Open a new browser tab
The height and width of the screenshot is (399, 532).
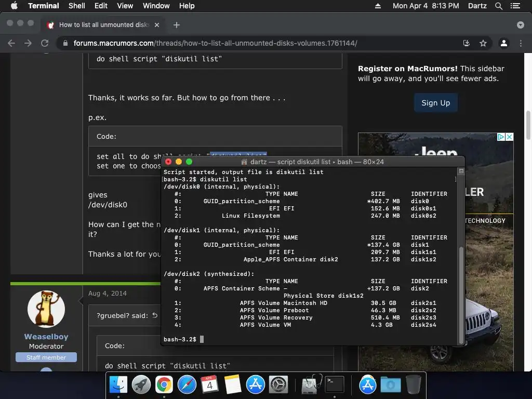coord(177,25)
